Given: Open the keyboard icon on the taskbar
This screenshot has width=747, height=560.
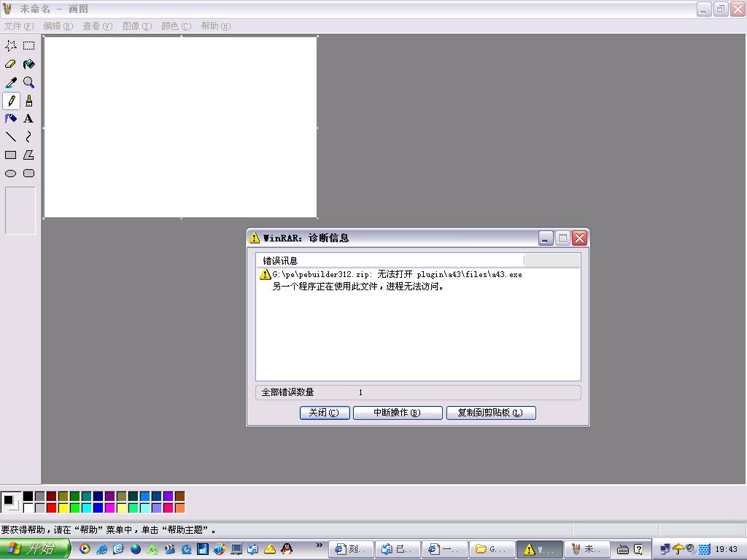Looking at the screenshot, I should (x=623, y=550).
